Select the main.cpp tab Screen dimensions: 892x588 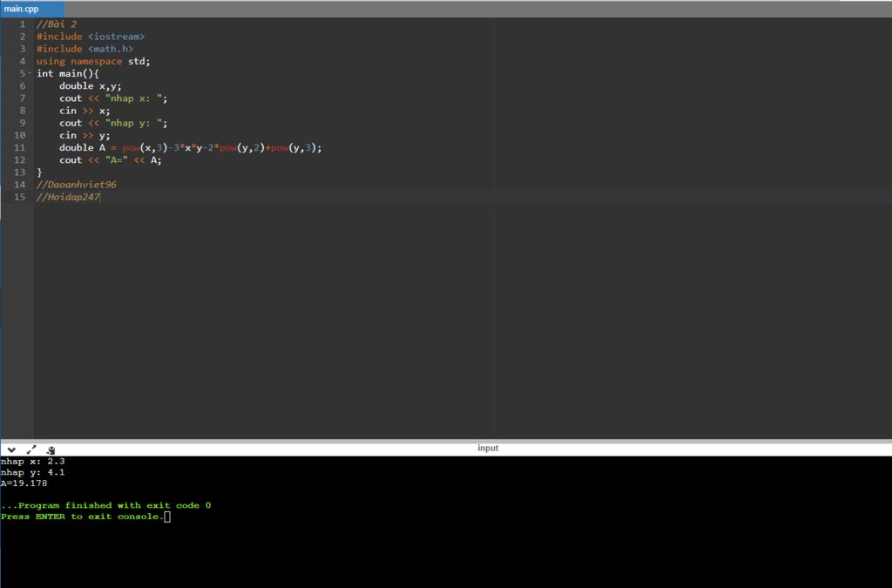[32, 9]
